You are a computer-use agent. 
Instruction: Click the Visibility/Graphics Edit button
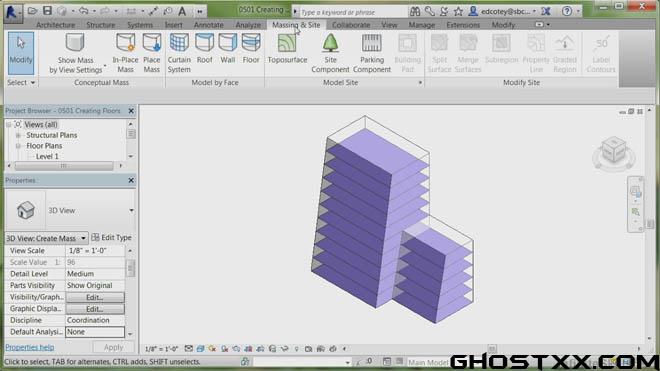pos(95,297)
